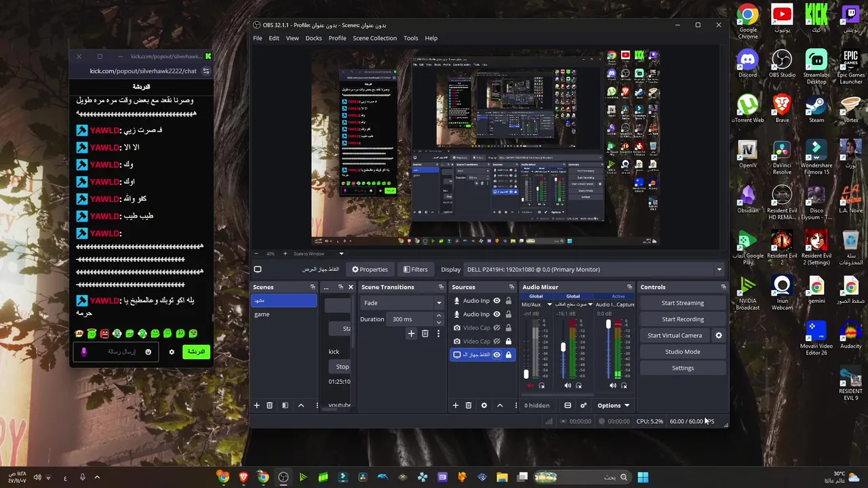Image resolution: width=868 pixels, height=488 pixels.
Task: Hide the selected display capture source eye
Action: pos(496,354)
